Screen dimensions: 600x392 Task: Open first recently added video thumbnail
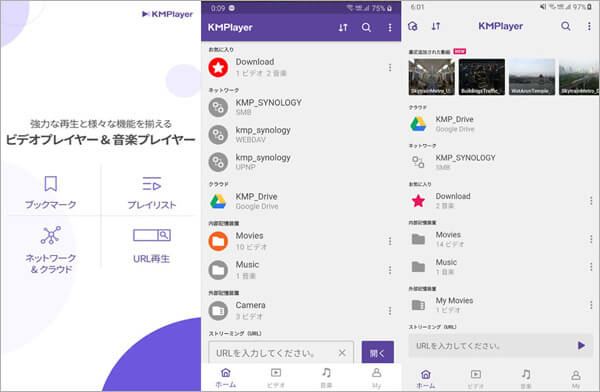tap(432, 77)
